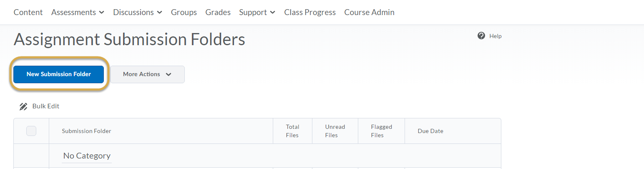Open Class Progress
This screenshot has width=644, height=169.
tap(310, 13)
